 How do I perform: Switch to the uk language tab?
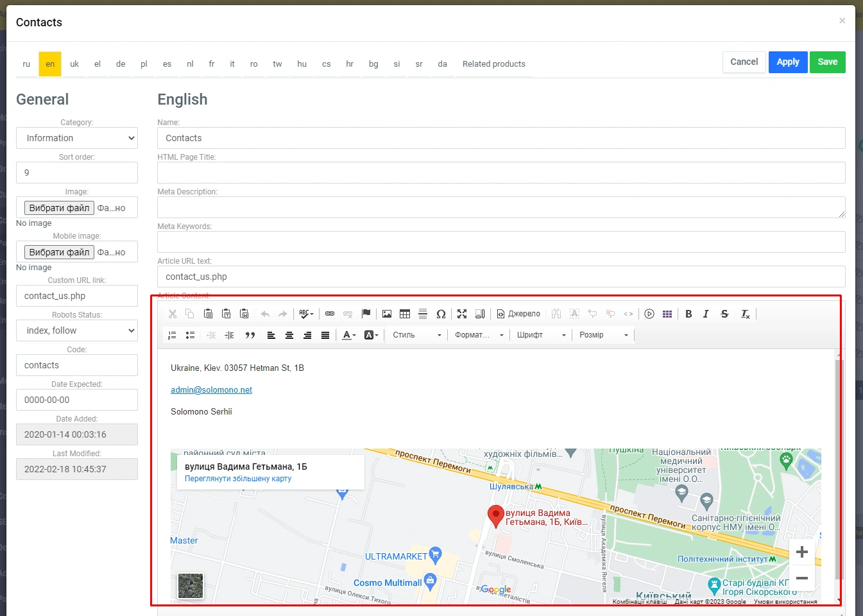74,64
